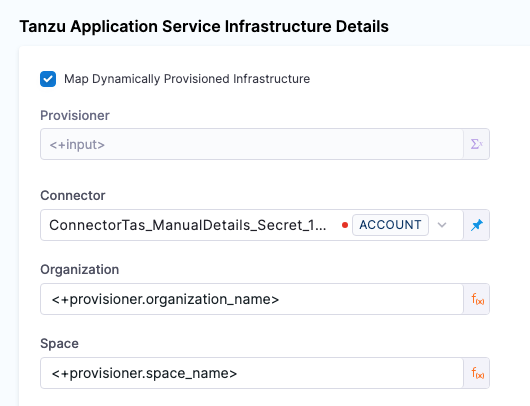Uncheck the Map Dynamically Provisioned Infrastructure checkbox

pos(48,79)
